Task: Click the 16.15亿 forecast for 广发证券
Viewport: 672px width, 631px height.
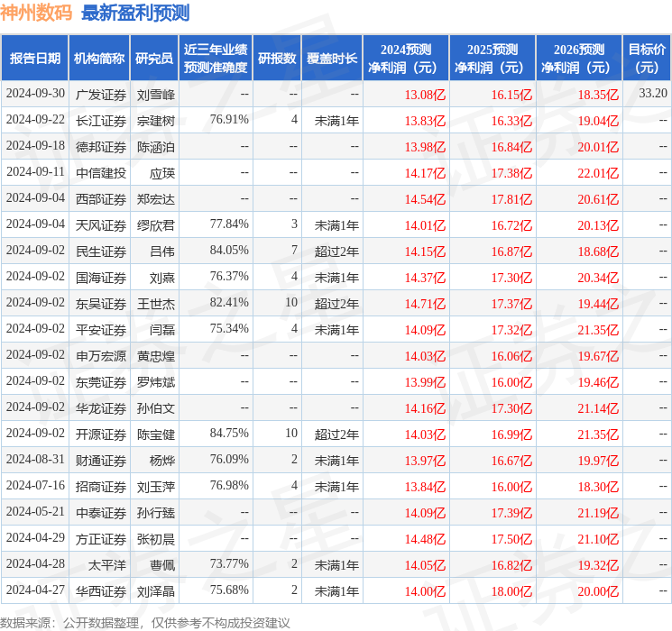Action: (x=511, y=95)
